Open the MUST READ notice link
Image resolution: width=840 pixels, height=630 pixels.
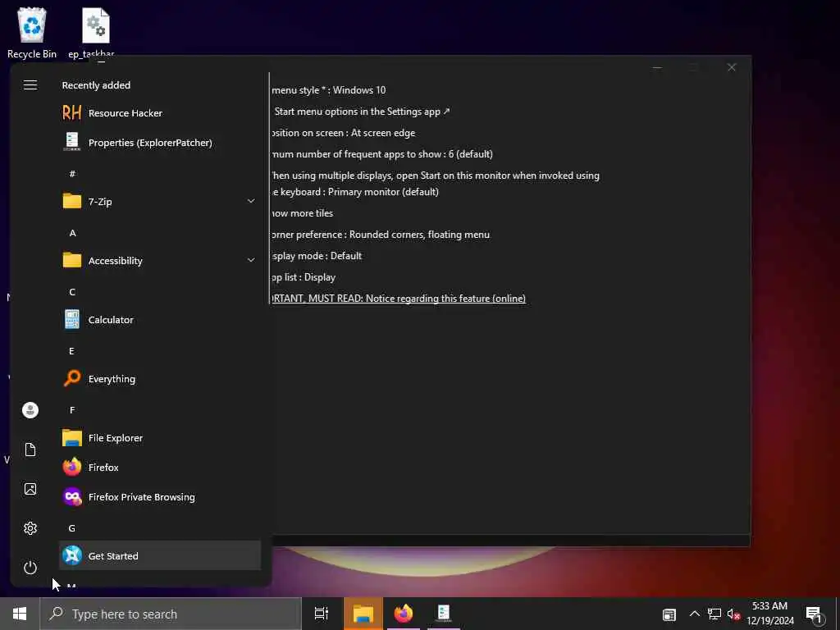399,299
